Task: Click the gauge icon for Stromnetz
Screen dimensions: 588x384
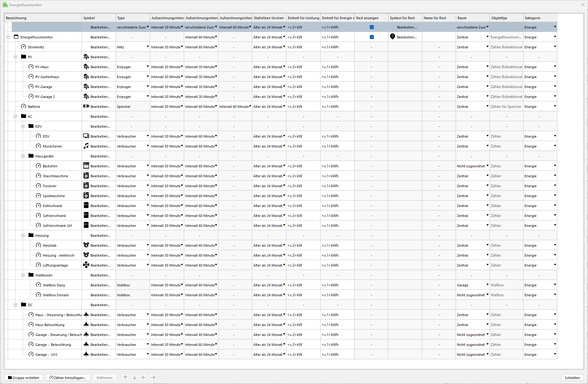Action: 24,47
